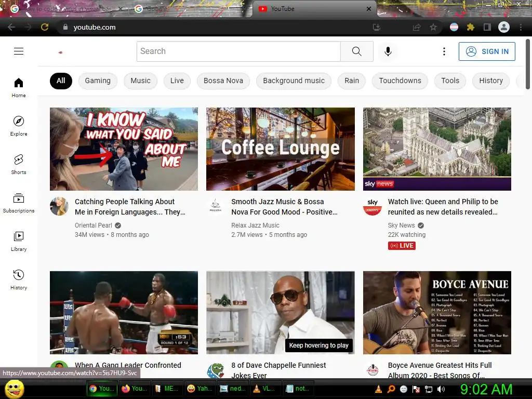Open the Chrome profile avatar
Screen dimensions: 532x399
[504, 27]
